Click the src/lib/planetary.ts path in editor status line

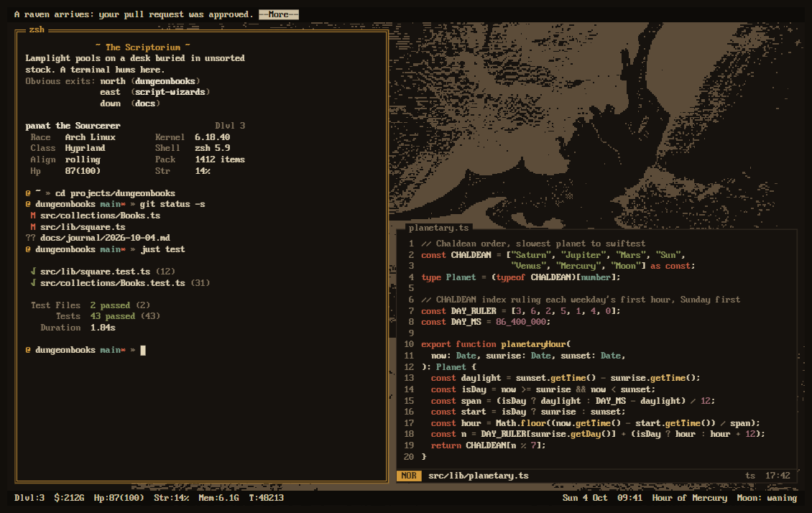[479, 476]
